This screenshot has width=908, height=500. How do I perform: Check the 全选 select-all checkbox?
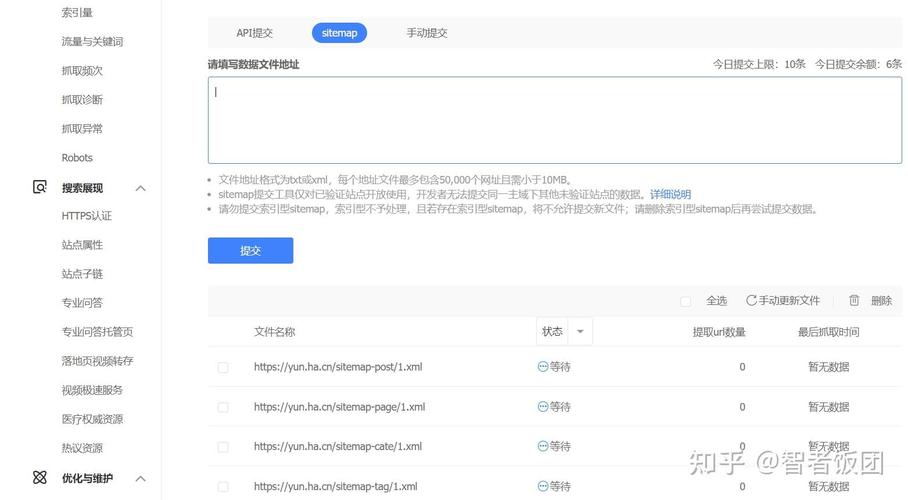(685, 301)
